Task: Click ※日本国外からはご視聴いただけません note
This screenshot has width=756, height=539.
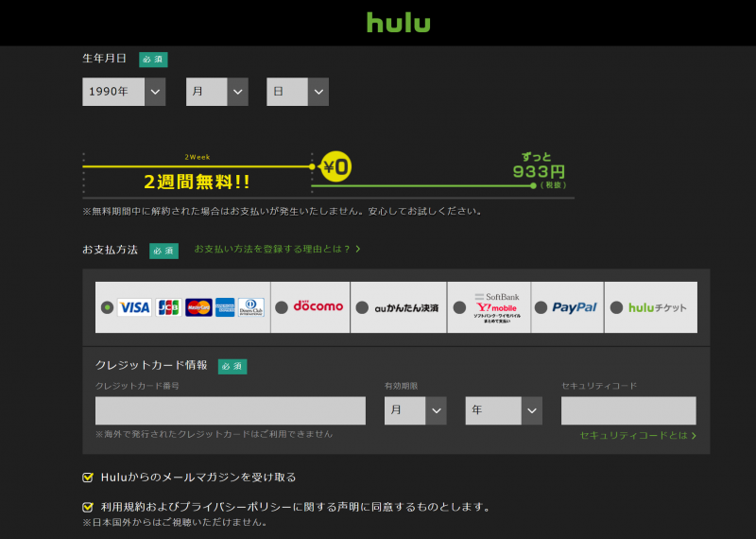Action: point(174,522)
